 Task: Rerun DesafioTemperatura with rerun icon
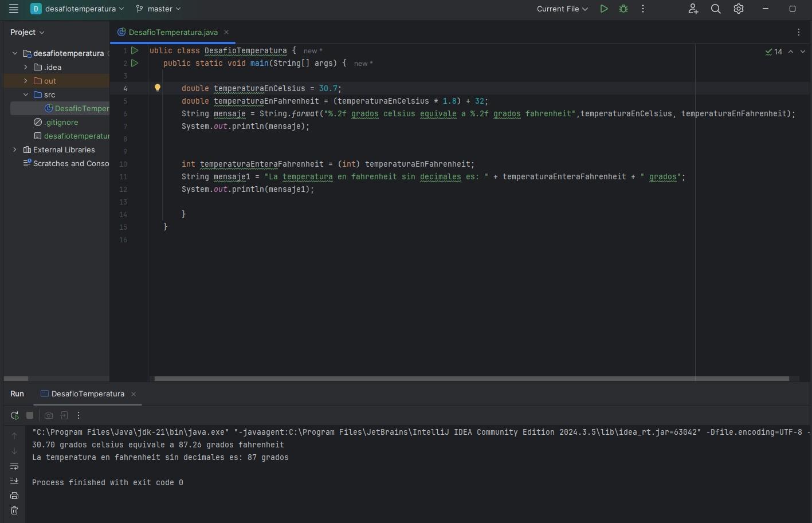point(14,415)
